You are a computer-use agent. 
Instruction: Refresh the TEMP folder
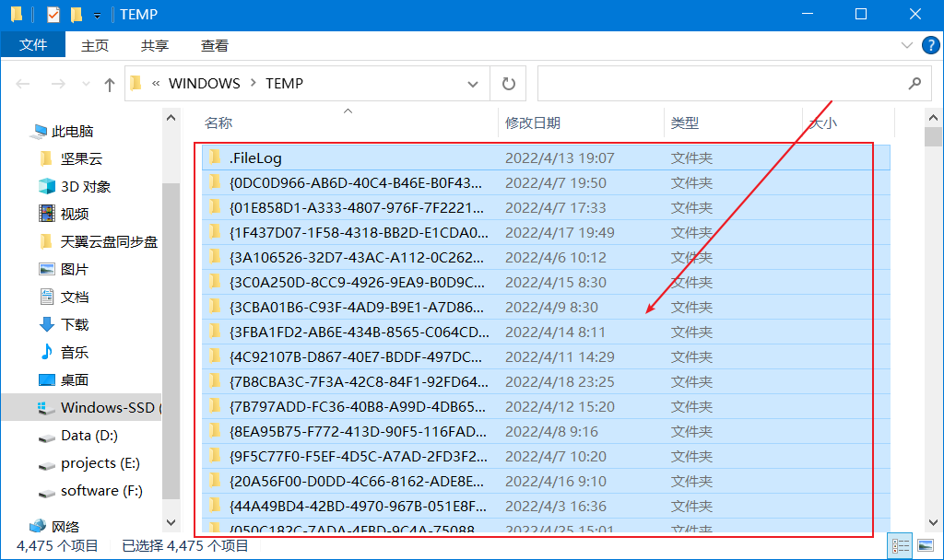pos(509,84)
